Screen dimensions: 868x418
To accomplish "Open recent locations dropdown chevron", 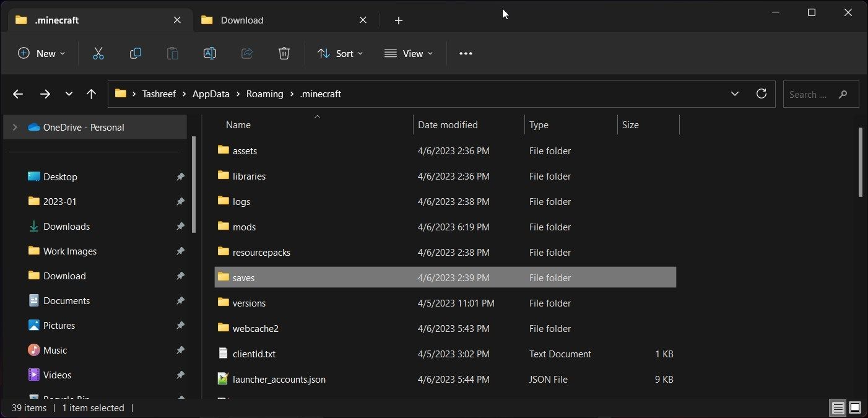I will 69,94.
